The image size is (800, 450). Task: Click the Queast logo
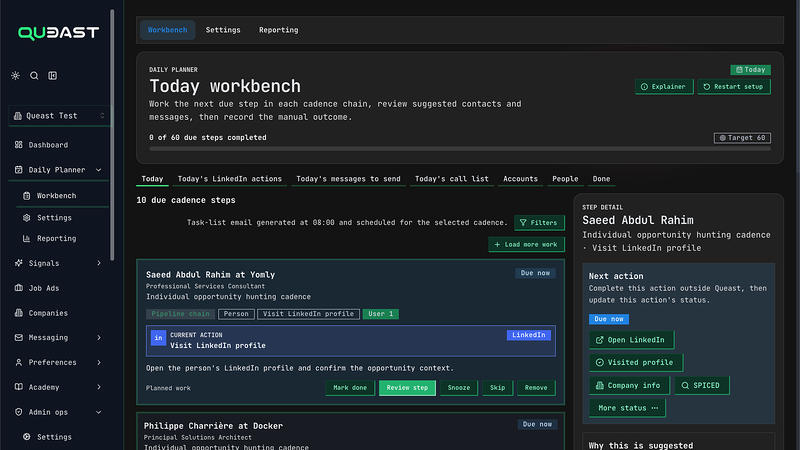[x=58, y=33]
